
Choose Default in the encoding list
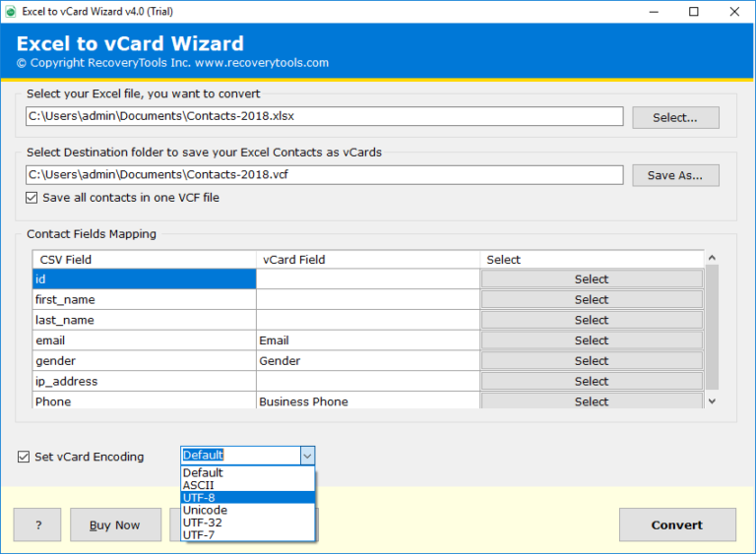point(248,472)
